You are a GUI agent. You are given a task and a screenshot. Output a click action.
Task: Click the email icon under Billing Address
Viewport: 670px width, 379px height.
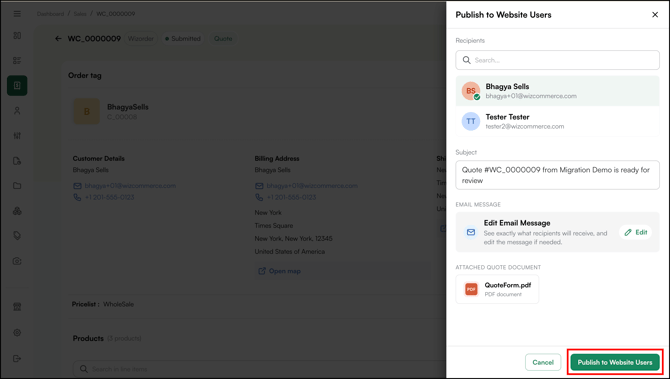pos(259,186)
